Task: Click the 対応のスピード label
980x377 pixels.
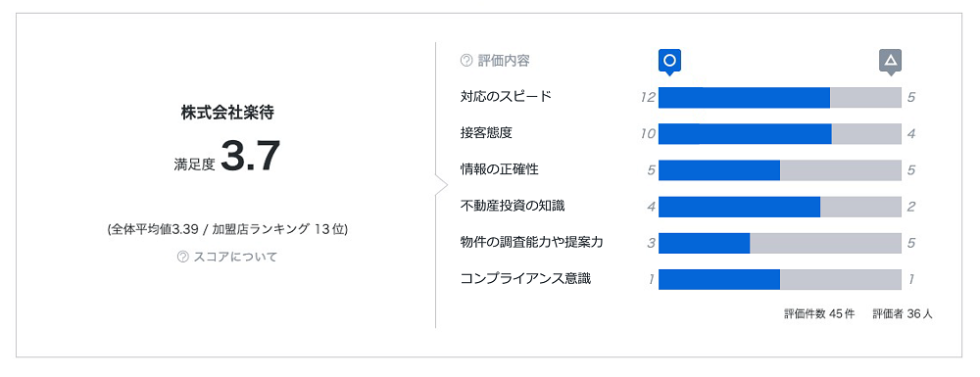Action: 506,97
